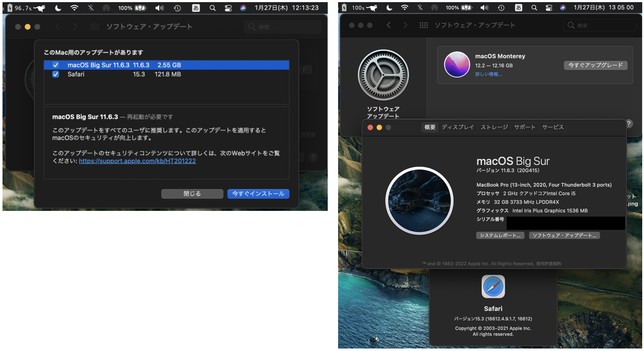
Task: Click the running cat icon in left screenshot menu bar
Action: [x=39, y=8]
